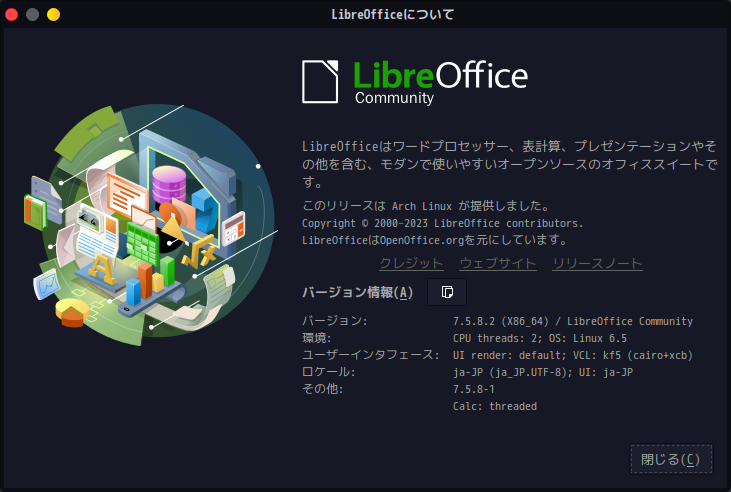This screenshot has width=731, height=492.
Task: Copy version info with the clipboard icon
Action: pos(447,292)
